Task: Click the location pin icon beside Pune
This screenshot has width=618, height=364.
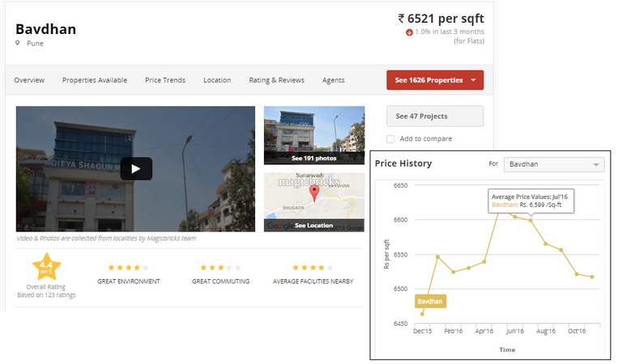Action: coord(18,44)
